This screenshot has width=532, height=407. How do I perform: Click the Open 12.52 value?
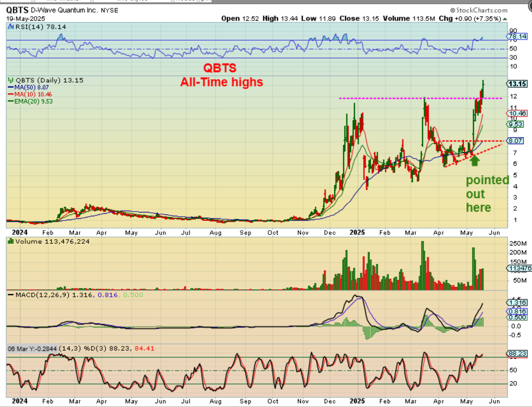pyautogui.click(x=240, y=19)
